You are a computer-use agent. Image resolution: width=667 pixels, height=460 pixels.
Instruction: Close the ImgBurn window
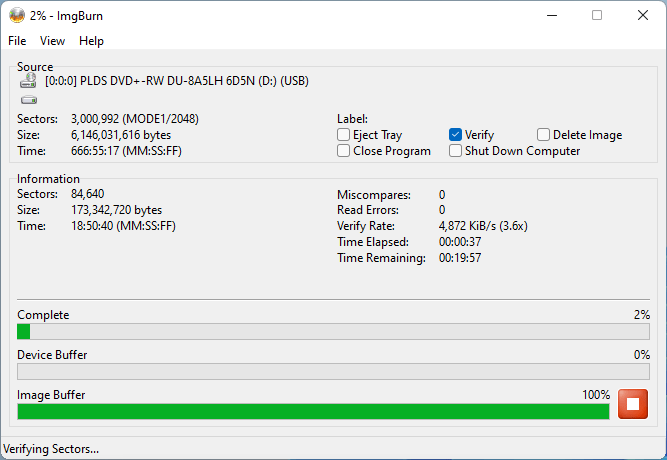pos(642,15)
